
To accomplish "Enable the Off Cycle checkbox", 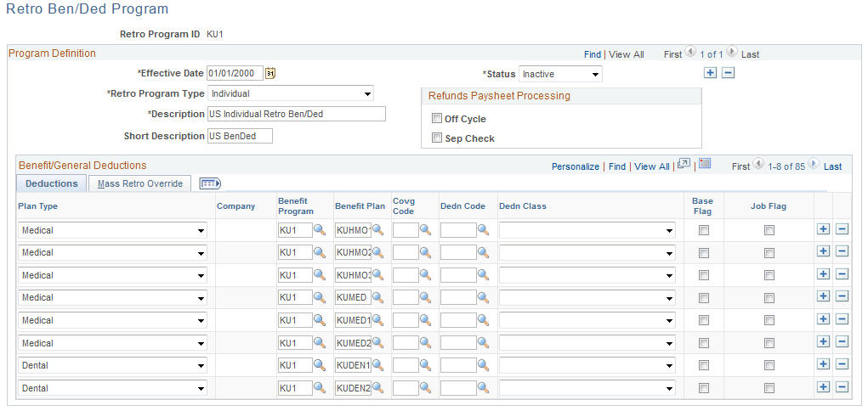I will tap(437, 118).
